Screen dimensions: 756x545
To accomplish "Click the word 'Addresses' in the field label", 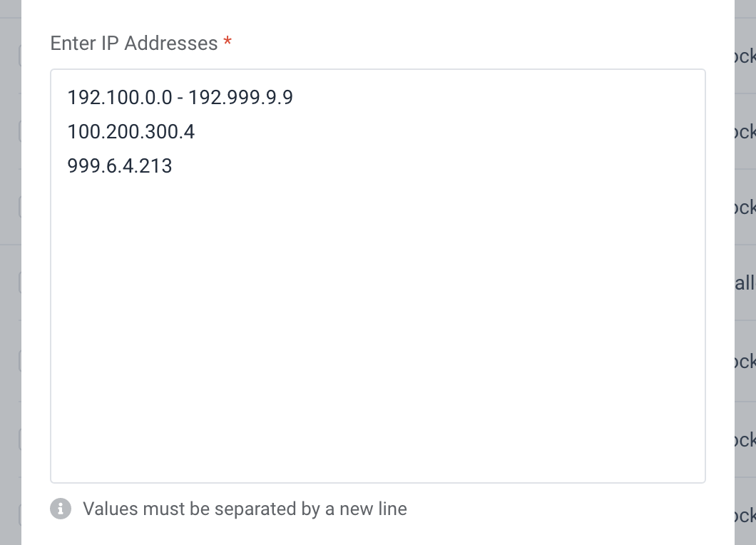I will point(171,43).
